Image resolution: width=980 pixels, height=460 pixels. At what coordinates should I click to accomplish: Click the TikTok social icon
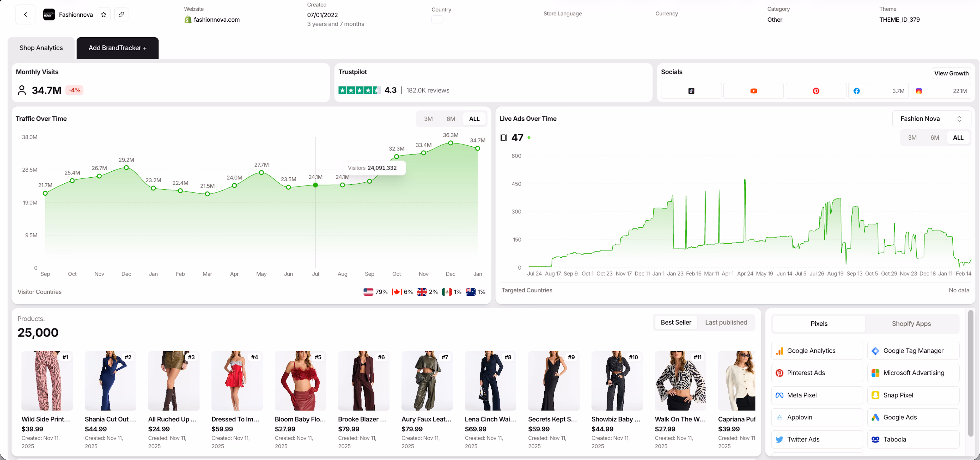691,91
